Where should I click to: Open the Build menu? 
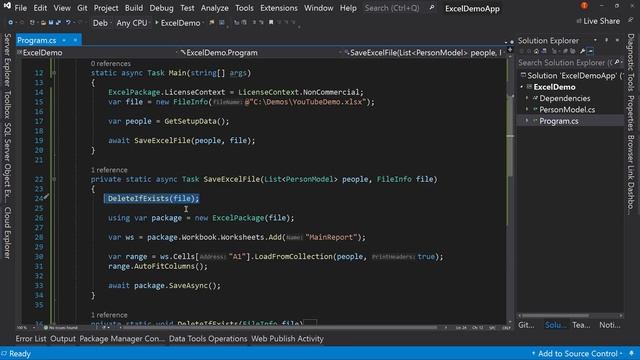point(134,8)
